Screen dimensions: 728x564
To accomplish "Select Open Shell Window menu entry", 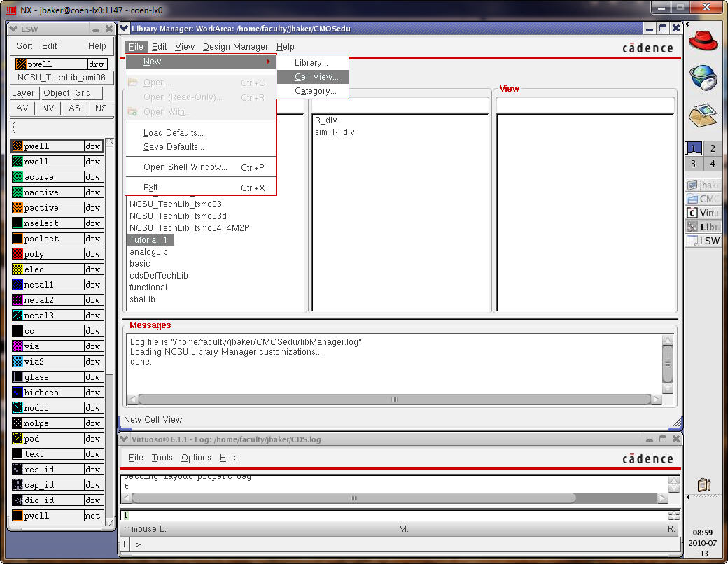I will [185, 167].
